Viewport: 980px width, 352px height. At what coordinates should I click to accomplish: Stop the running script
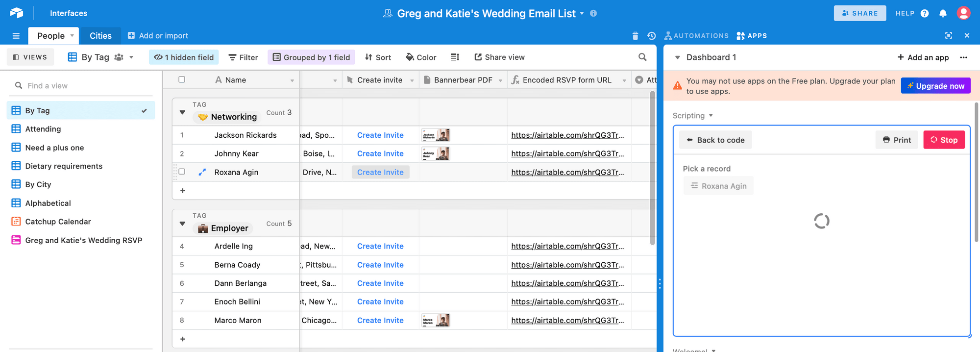(x=944, y=140)
